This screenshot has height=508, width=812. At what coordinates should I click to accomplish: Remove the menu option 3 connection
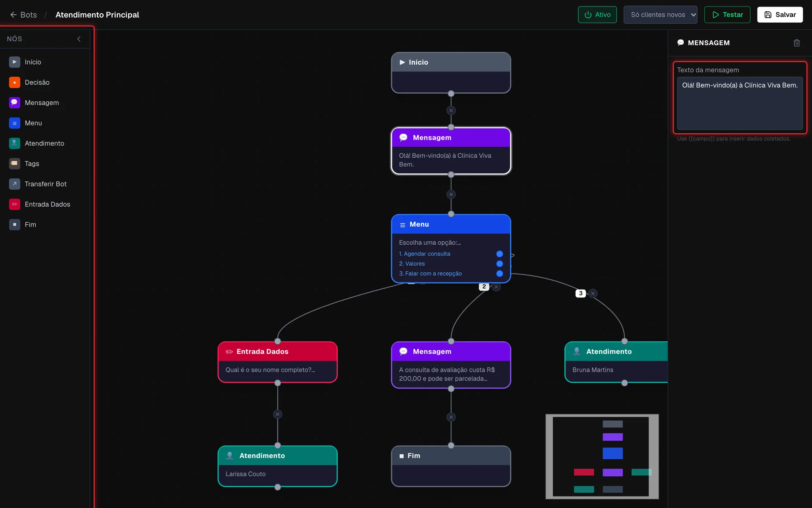[x=593, y=293]
